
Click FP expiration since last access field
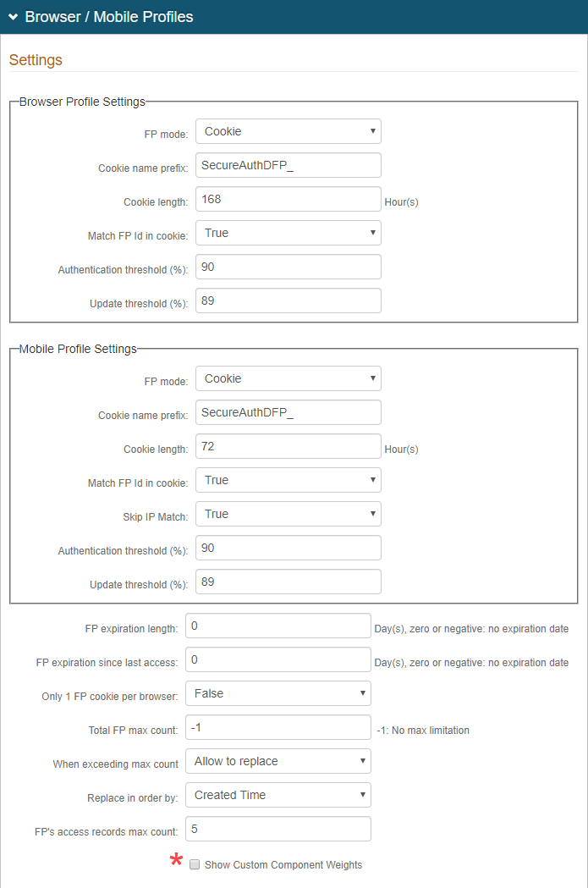278,659
